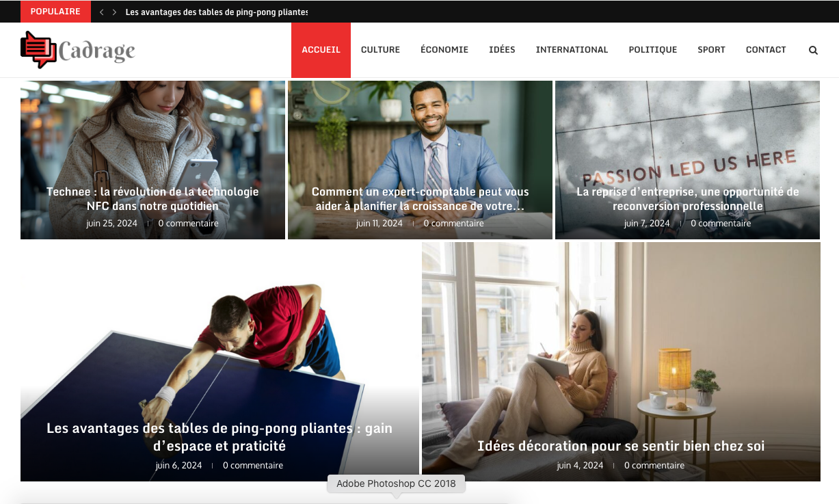Open the Accueil menu tab
Screen dimensions: 839x504
[321, 50]
